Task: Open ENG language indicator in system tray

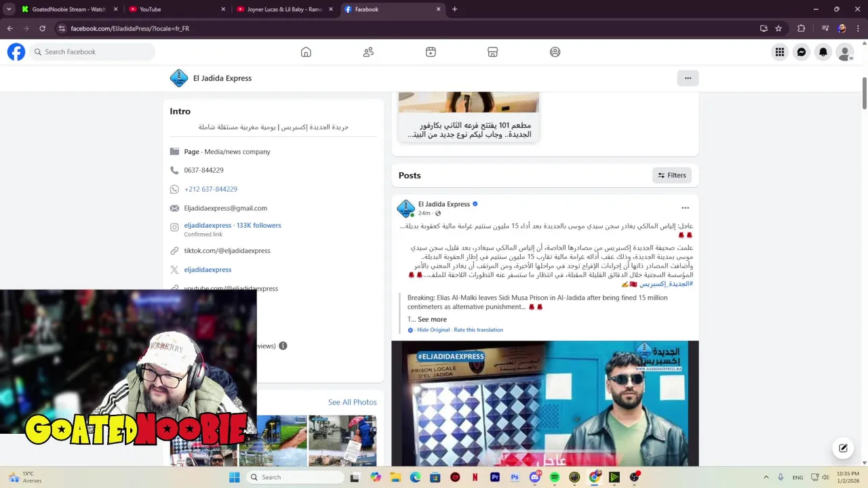Action: tap(798, 477)
